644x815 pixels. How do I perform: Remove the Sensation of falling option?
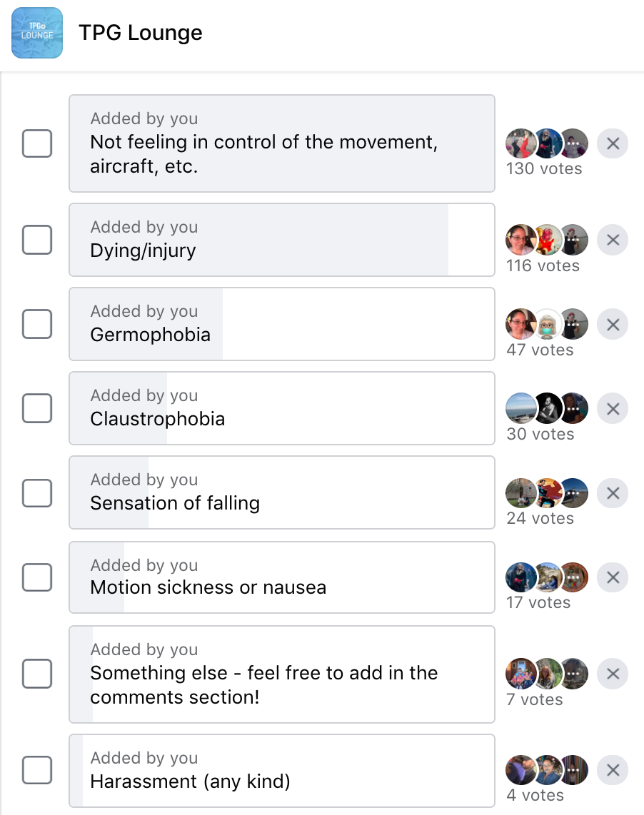[612, 493]
